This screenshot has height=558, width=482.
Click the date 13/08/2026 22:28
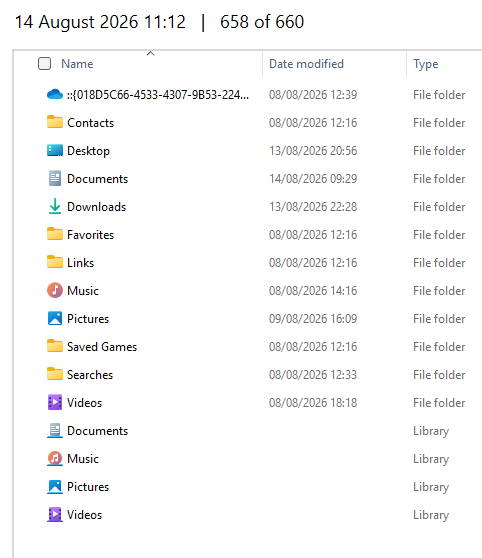313,207
